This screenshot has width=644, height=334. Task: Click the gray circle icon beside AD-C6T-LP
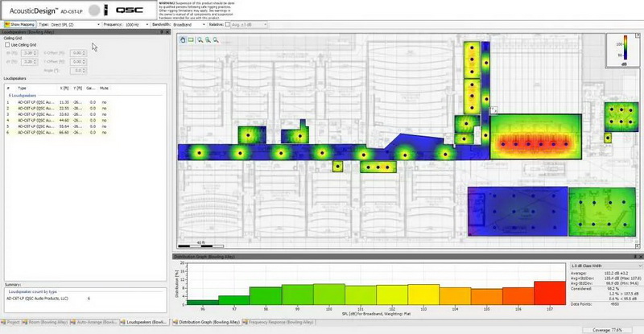tap(94, 10)
